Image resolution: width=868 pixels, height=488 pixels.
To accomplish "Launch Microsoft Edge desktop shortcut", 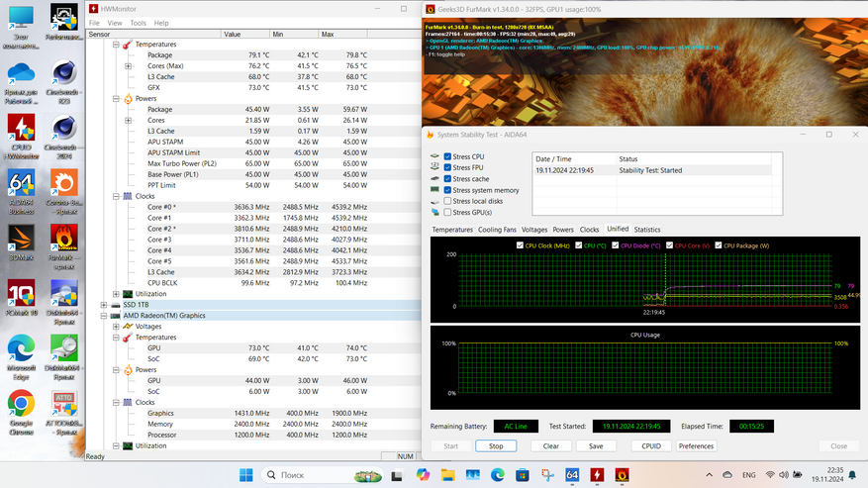I will [x=21, y=357].
